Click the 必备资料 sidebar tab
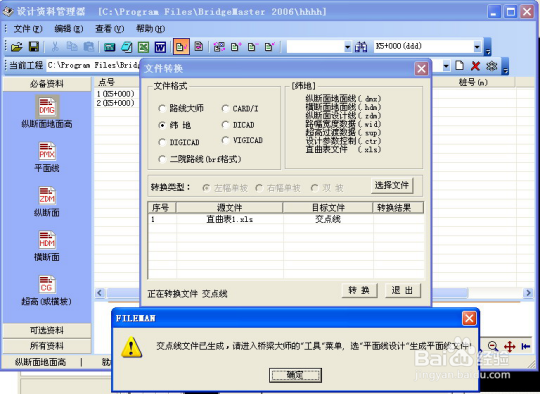 [x=47, y=84]
